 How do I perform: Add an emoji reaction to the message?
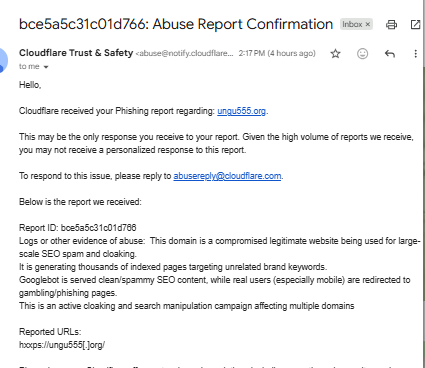pos(362,53)
